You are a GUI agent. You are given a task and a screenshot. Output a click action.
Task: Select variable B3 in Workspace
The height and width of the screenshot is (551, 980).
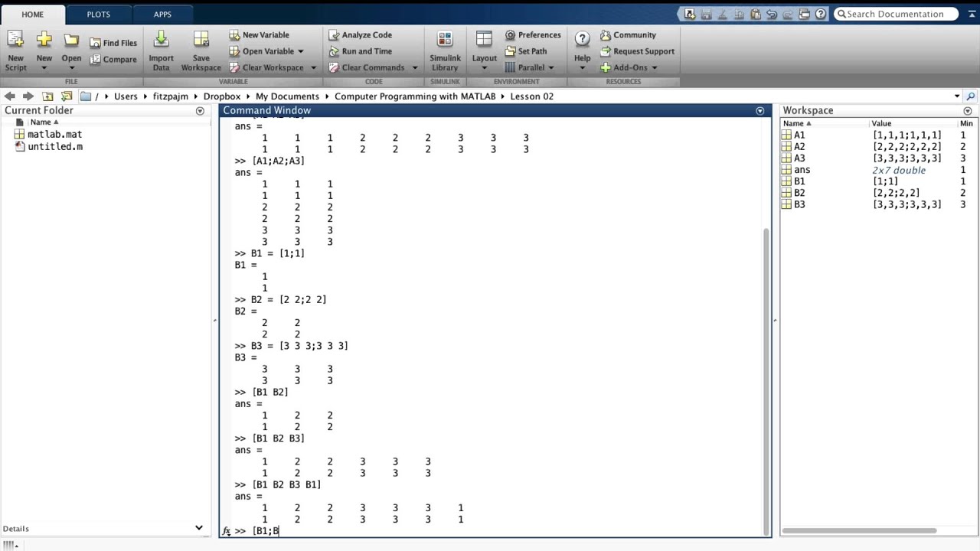click(x=799, y=204)
